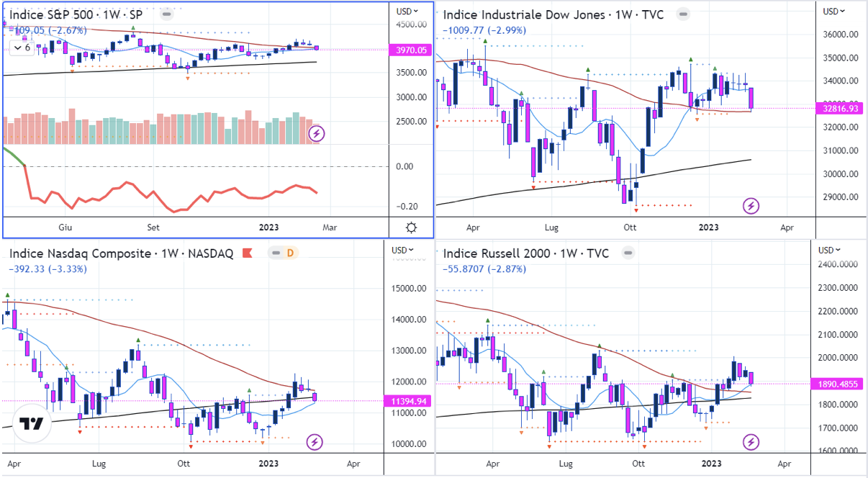
Task: Click the Lug label on Dow Jones time axis
Action: 553,227
